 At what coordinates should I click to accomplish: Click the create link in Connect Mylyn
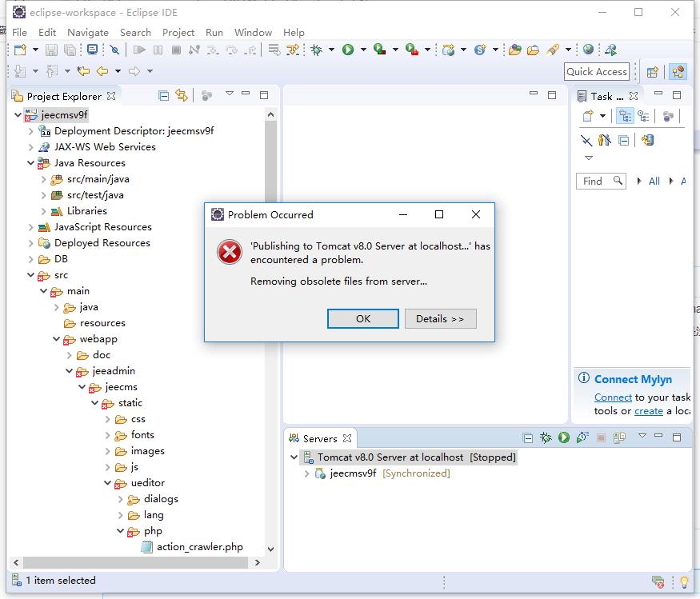[649, 410]
